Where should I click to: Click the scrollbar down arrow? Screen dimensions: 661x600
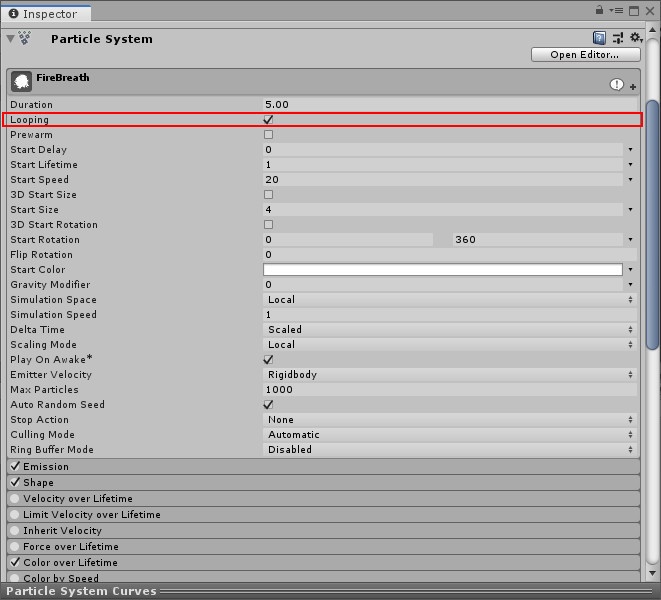pos(653,573)
